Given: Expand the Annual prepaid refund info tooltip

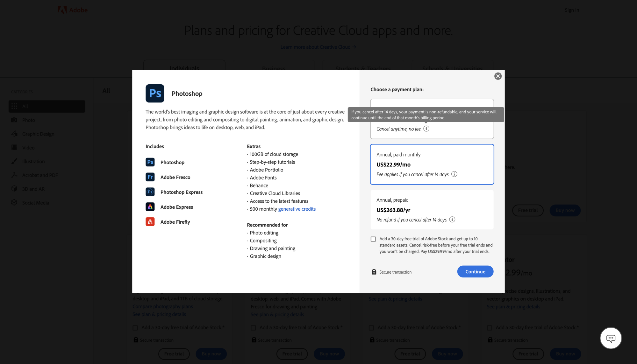Looking at the screenshot, I should click(x=452, y=219).
